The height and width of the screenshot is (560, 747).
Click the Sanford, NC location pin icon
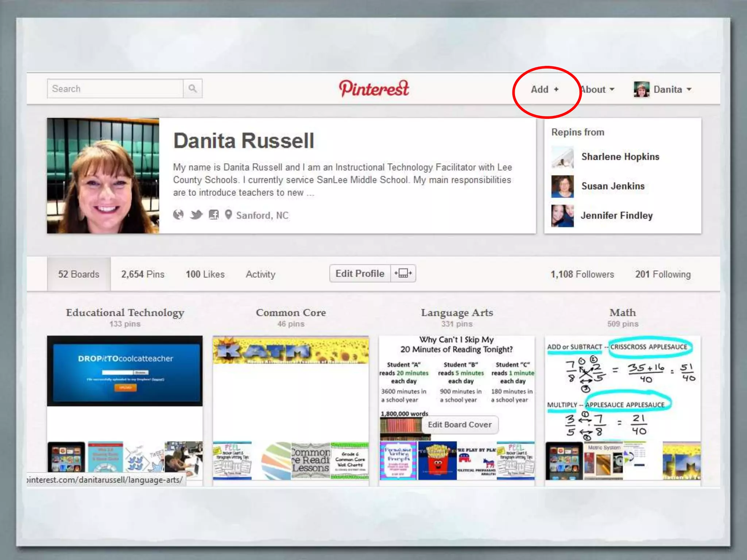228,215
